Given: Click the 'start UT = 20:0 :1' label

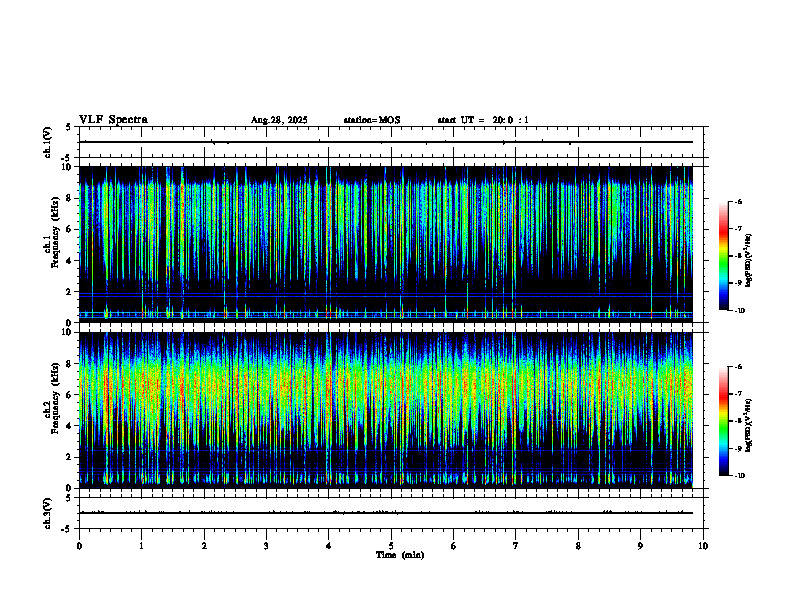Looking at the screenshot, I should [483, 120].
